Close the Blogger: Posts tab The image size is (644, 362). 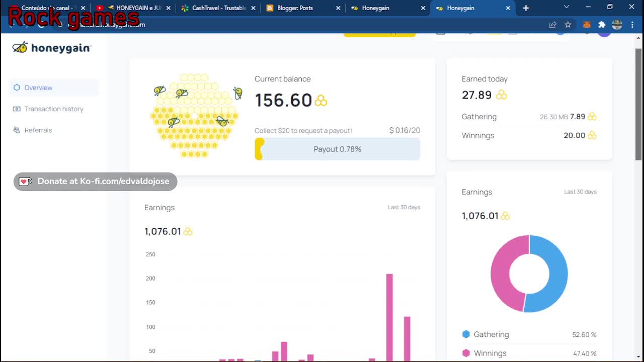tap(338, 8)
